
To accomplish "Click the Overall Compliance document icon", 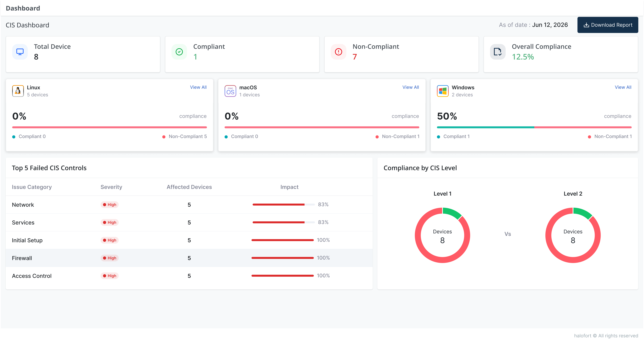I will [x=498, y=52].
